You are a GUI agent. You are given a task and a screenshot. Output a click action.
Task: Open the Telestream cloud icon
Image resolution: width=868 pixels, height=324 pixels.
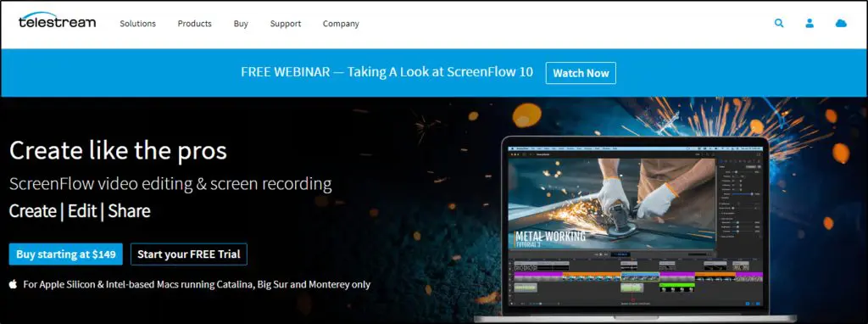841,23
